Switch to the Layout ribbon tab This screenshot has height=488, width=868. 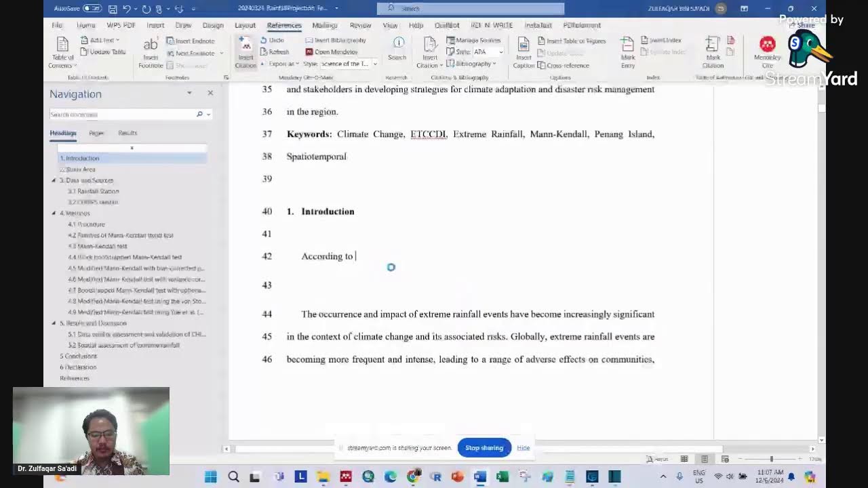click(x=245, y=25)
